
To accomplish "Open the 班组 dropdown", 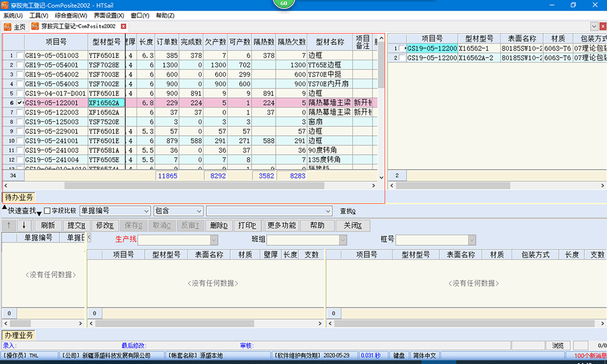I will coord(343,240).
